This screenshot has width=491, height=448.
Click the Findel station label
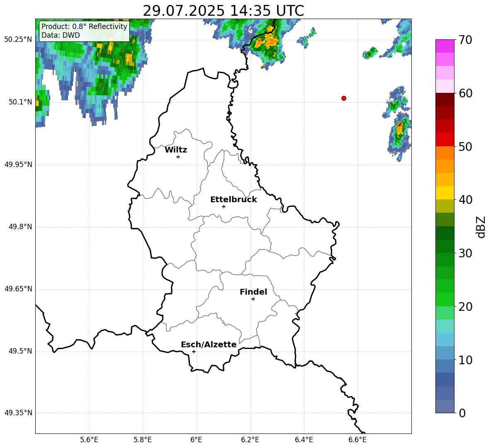[253, 292]
